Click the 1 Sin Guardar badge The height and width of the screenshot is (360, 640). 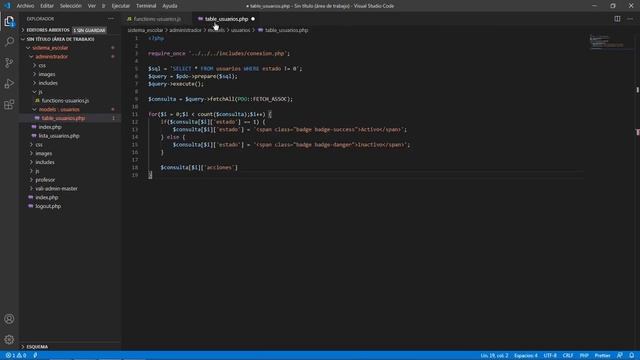pyautogui.click(x=89, y=30)
